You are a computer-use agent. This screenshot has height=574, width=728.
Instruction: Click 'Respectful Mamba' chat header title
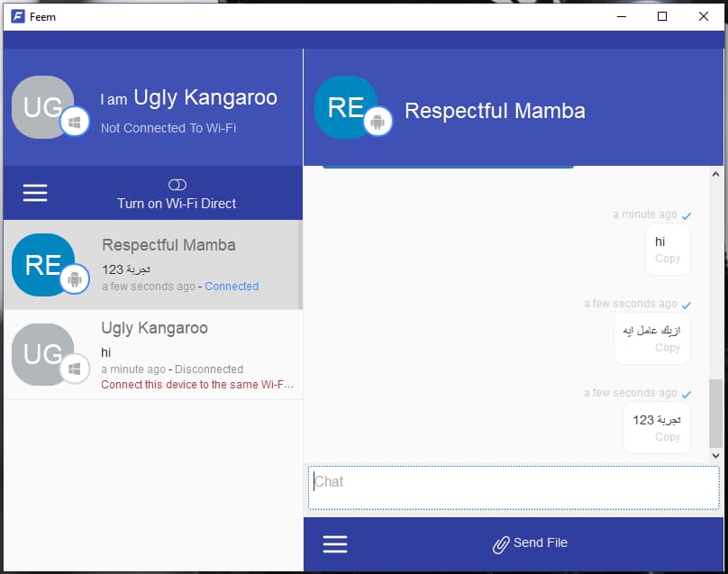[x=495, y=111]
